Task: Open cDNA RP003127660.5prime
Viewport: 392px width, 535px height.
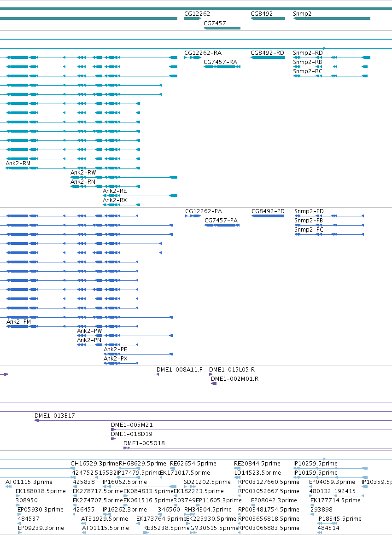Action: tap(269, 482)
